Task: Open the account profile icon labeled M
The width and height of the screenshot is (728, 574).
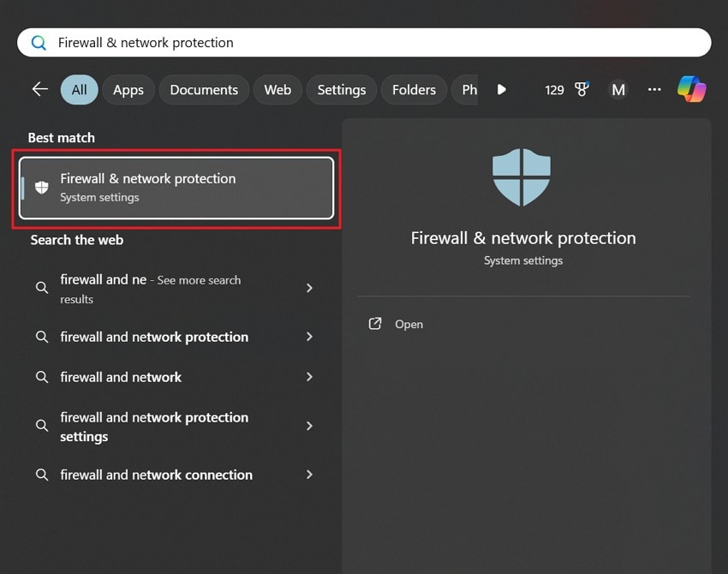Action: pos(618,89)
